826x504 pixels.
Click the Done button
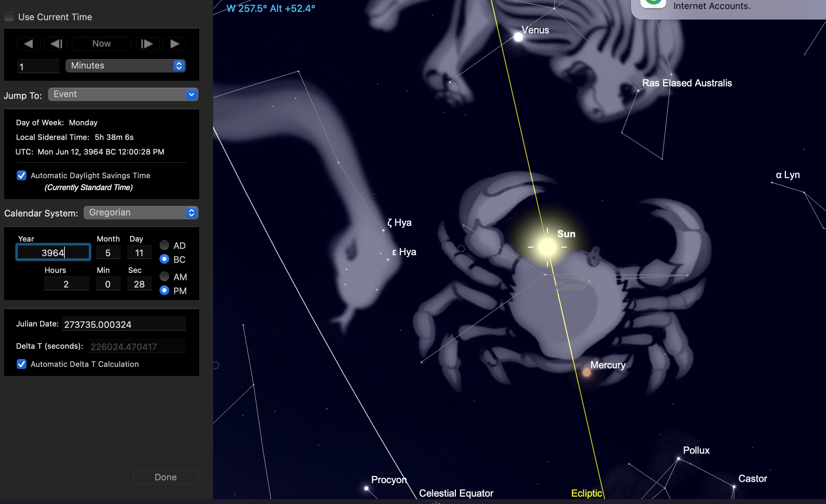coord(165,477)
